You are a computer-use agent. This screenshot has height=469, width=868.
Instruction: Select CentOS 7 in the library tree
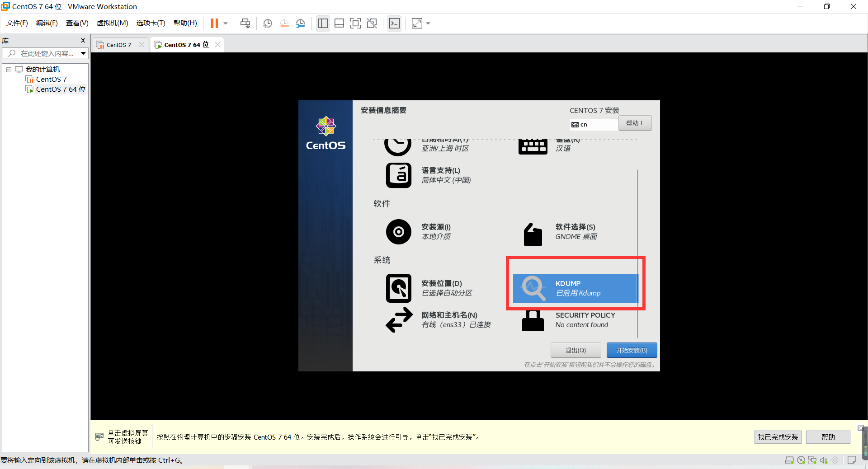(51, 80)
